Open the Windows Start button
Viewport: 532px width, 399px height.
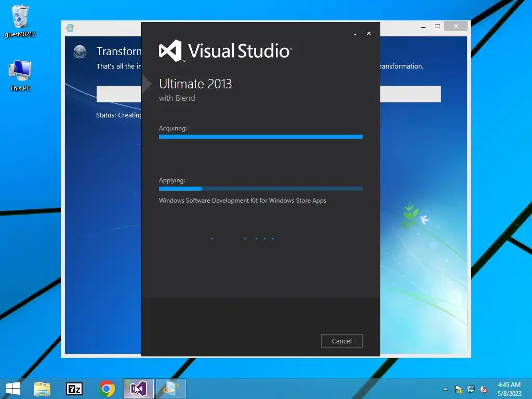13,389
